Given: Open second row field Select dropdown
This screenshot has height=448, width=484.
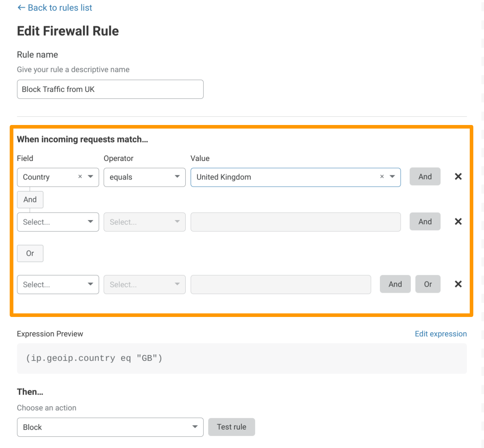Looking at the screenshot, I should click(58, 222).
